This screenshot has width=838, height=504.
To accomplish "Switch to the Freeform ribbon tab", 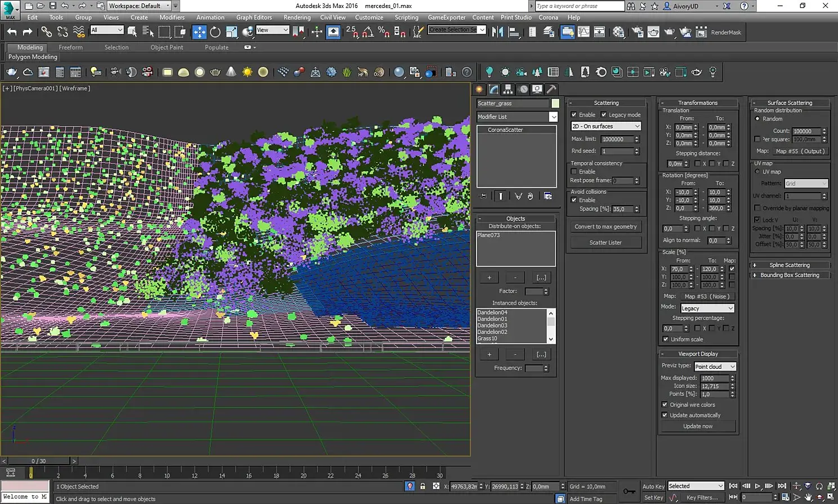I will [x=70, y=47].
